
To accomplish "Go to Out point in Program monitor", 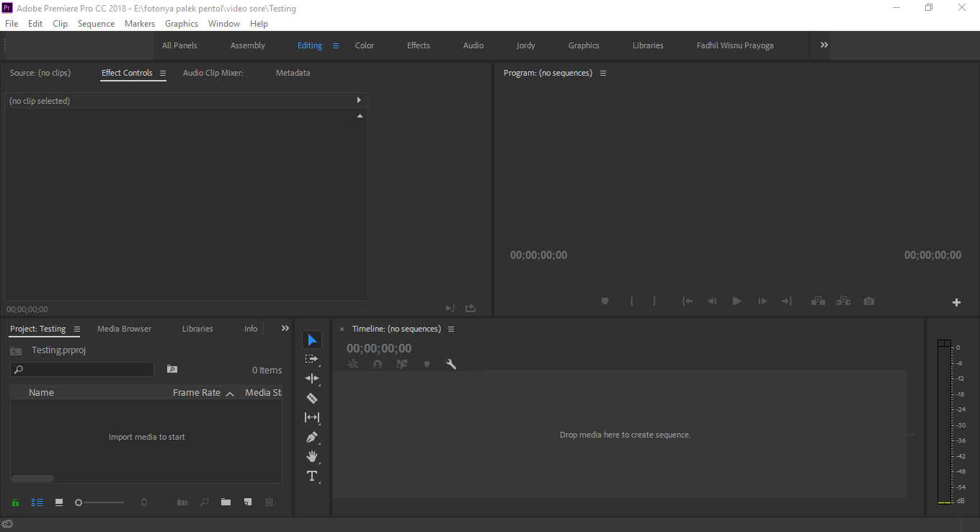I will (x=787, y=301).
